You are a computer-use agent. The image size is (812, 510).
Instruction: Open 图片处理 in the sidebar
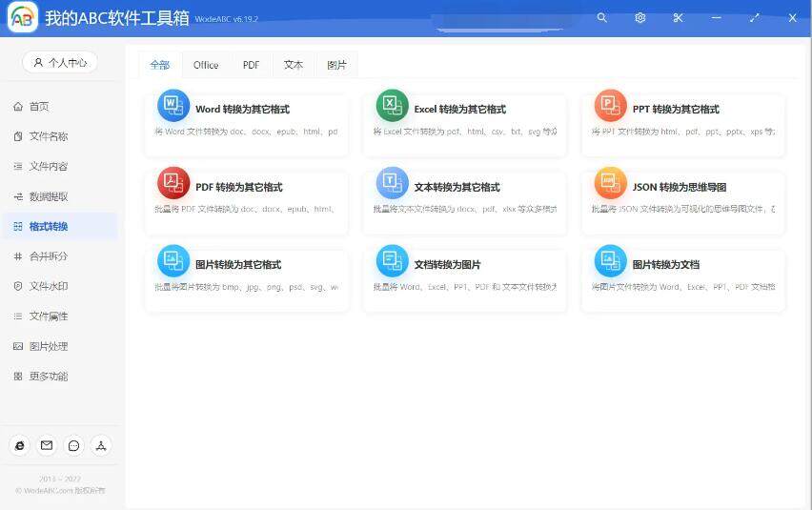click(59, 346)
